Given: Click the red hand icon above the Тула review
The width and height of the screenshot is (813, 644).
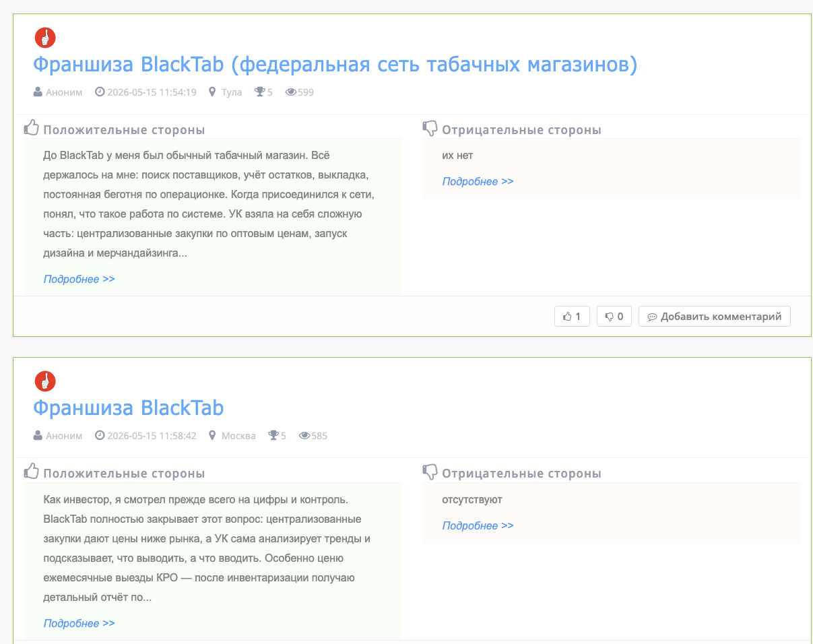Looking at the screenshot, I should tap(45, 38).
